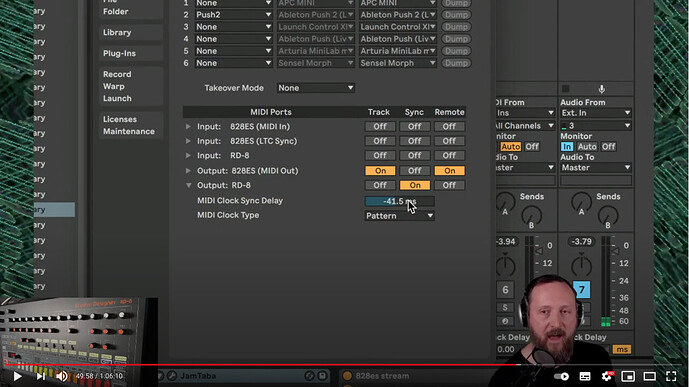Viewport: 689px width, 387px height.
Task: Open the Licenses Maintenance tab
Action: 131,125
